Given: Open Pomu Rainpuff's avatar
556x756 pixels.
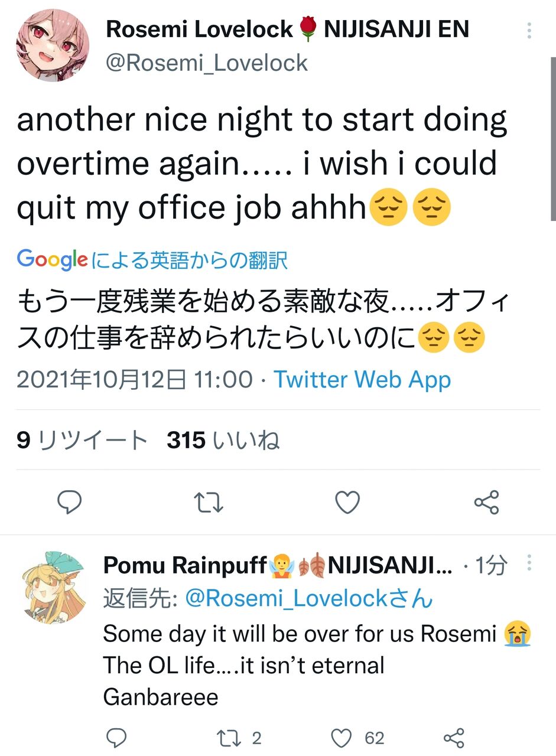Looking at the screenshot, I should (x=54, y=586).
